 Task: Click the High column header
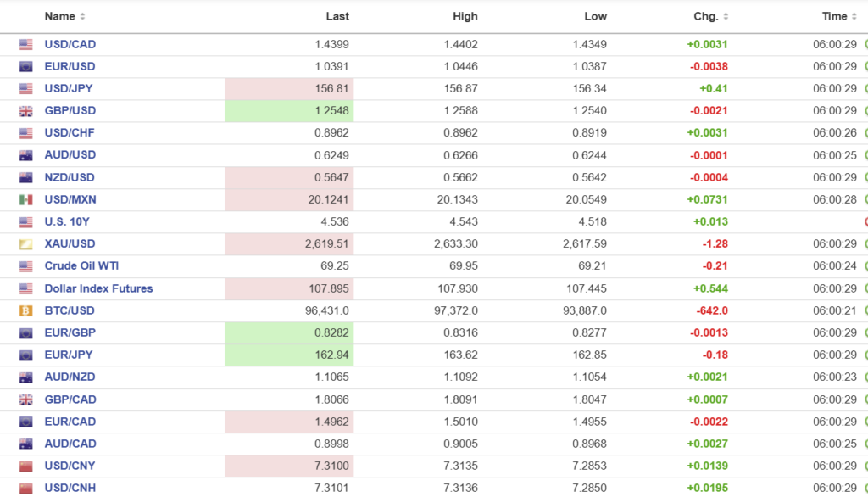(x=465, y=16)
